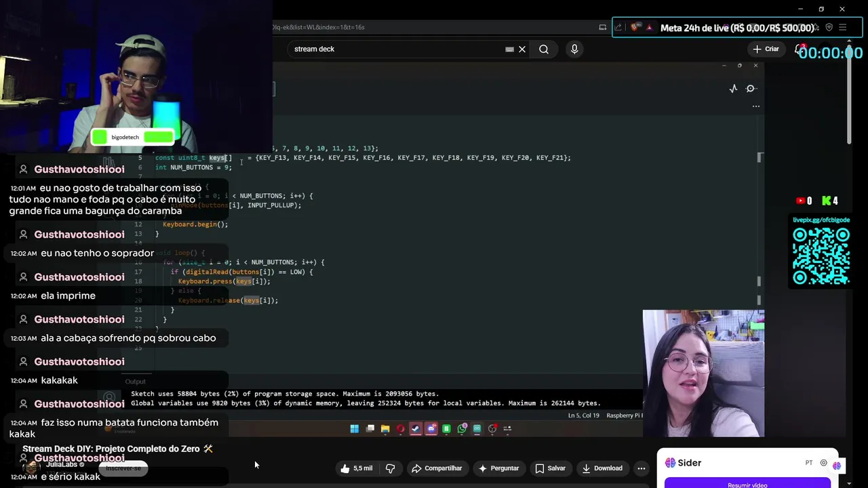868x488 pixels.
Task: Click chat message 'kakakak'
Action: [x=59, y=380]
